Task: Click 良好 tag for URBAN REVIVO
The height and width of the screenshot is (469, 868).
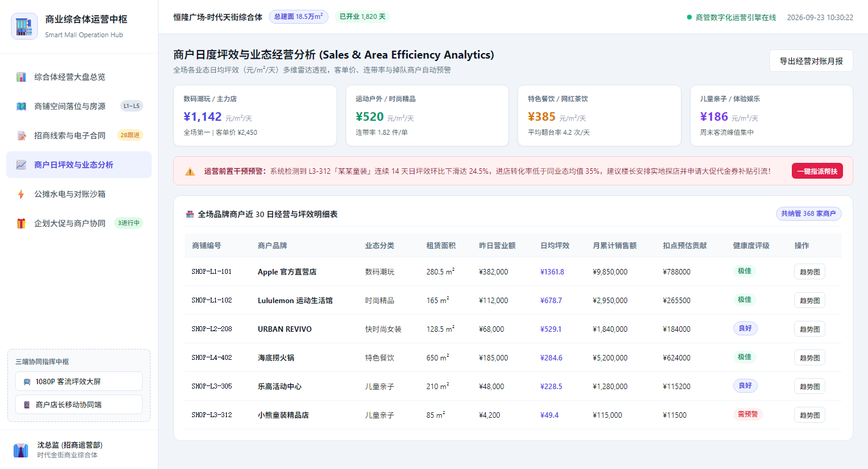Action: pyautogui.click(x=745, y=328)
